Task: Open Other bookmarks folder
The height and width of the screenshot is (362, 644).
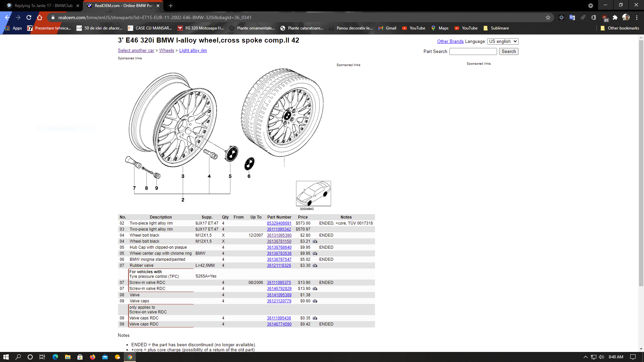Action: pyautogui.click(x=620, y=28)
